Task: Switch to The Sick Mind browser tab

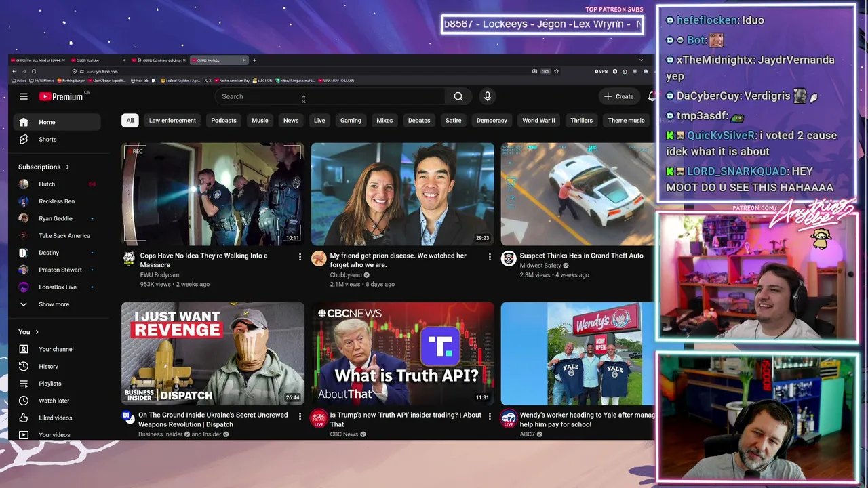Action: pos(39,60)
